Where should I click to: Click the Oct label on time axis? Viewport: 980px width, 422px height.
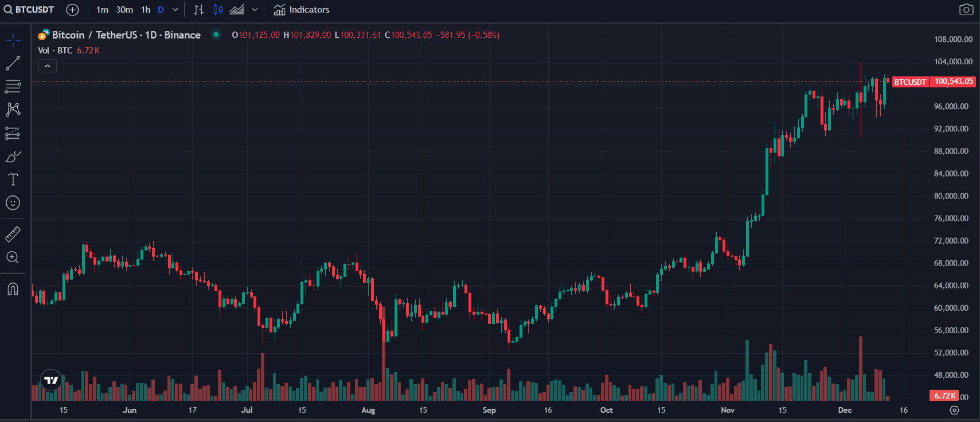[606, 410]
